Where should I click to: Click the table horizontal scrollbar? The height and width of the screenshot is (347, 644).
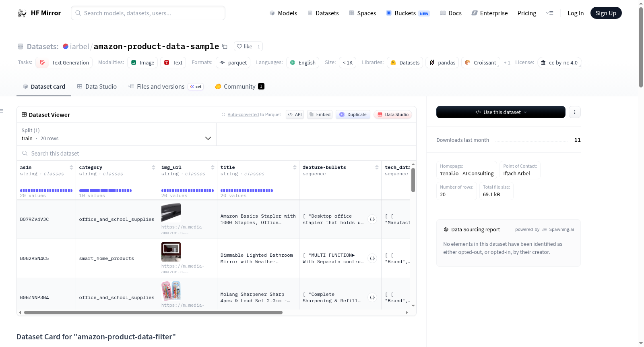click(153, 312)
